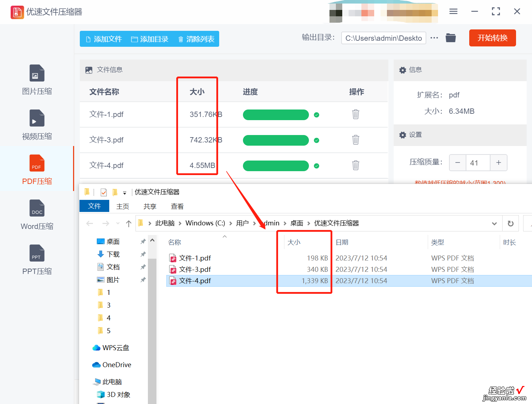
Task: Expand chevron after 此电脑 in breadcrumb
Action: (x=180, y=223)
